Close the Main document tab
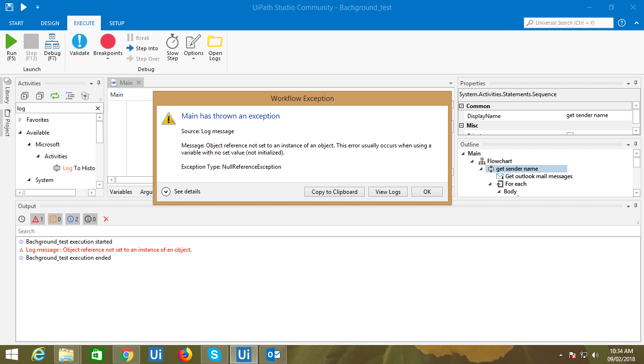This screenshot has height=364, width=644. pyautogui.click(x=139, y=82)
